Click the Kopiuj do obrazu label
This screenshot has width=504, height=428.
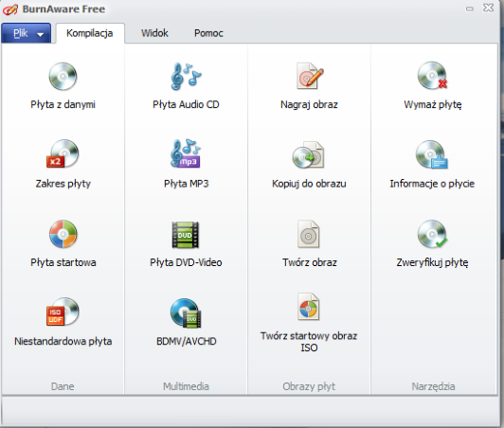point(309,184)
